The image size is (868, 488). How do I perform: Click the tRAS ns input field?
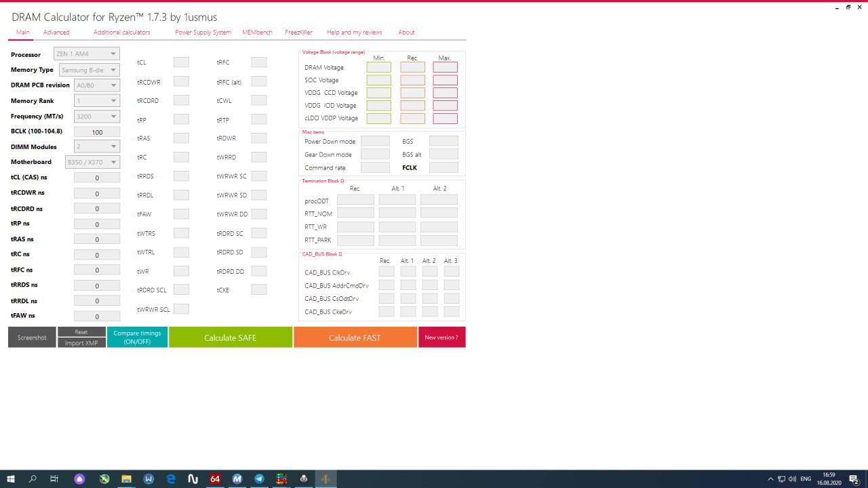click(97, 239)
